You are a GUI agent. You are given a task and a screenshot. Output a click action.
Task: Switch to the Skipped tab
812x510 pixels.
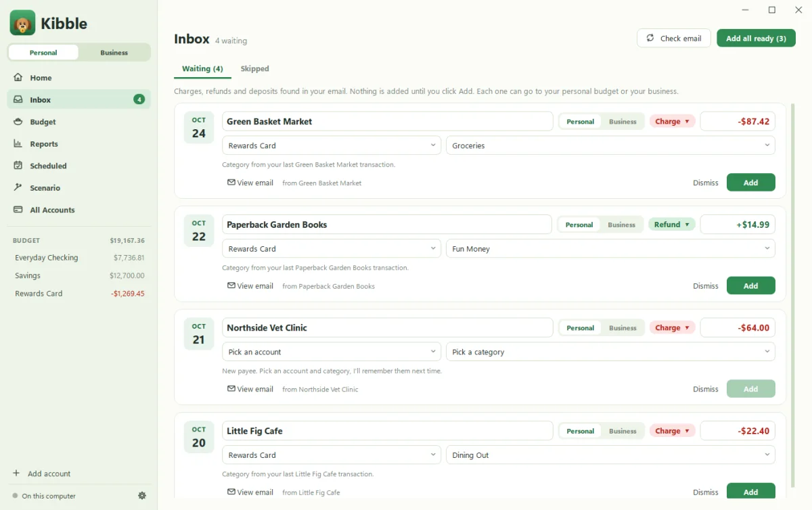[x=254, y=69]
